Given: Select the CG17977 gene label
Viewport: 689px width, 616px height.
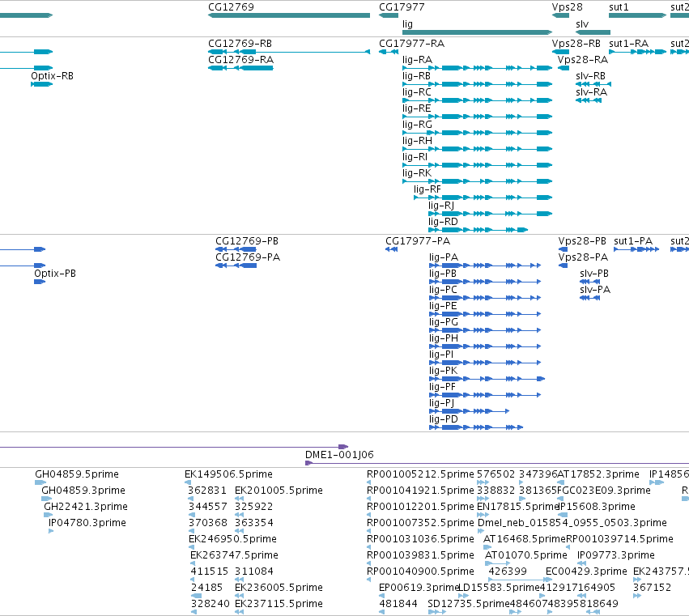Looking at the screenshot, I should click(402, 7).
